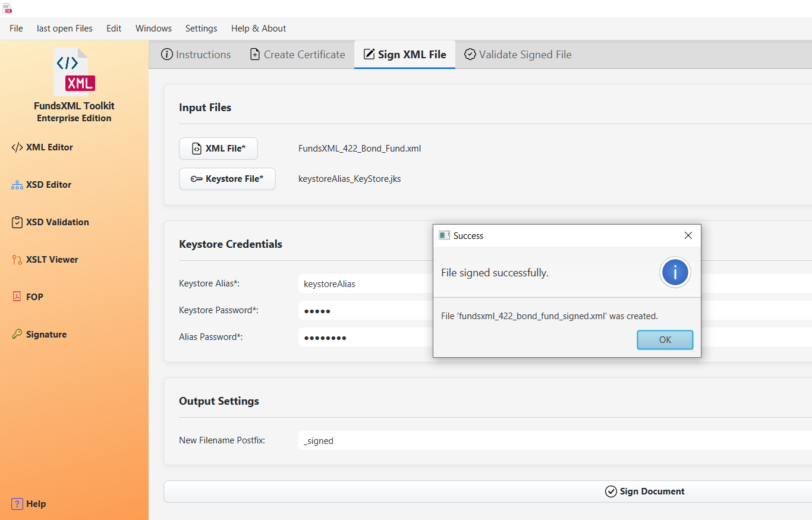Open the FOP sidebar item
The image size is (812, 520).
click(x=27, y=297)
